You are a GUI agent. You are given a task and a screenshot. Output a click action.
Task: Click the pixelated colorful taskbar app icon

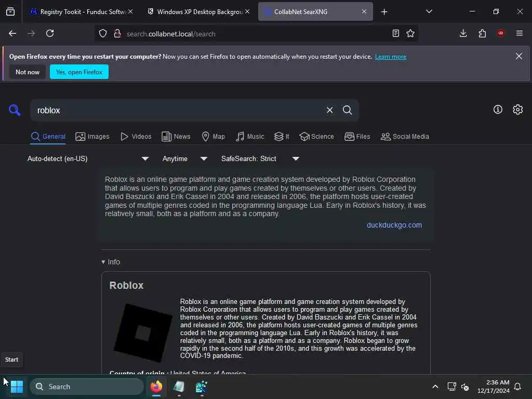tap(202, 387)
